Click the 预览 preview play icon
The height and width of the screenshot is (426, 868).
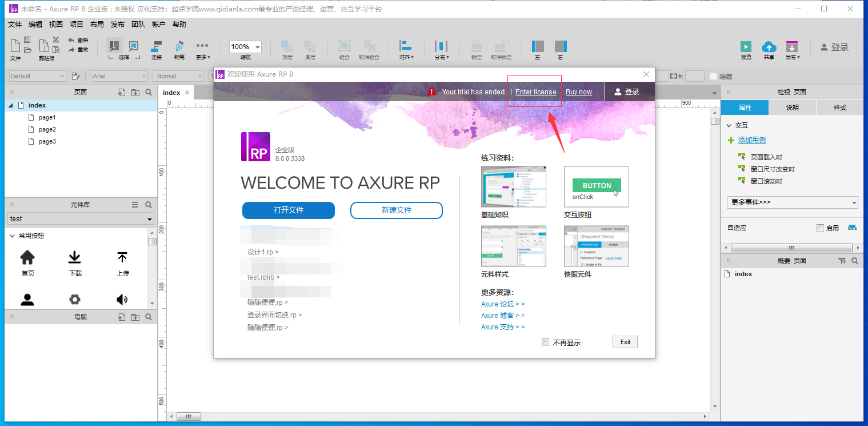(x=746, y=46)
